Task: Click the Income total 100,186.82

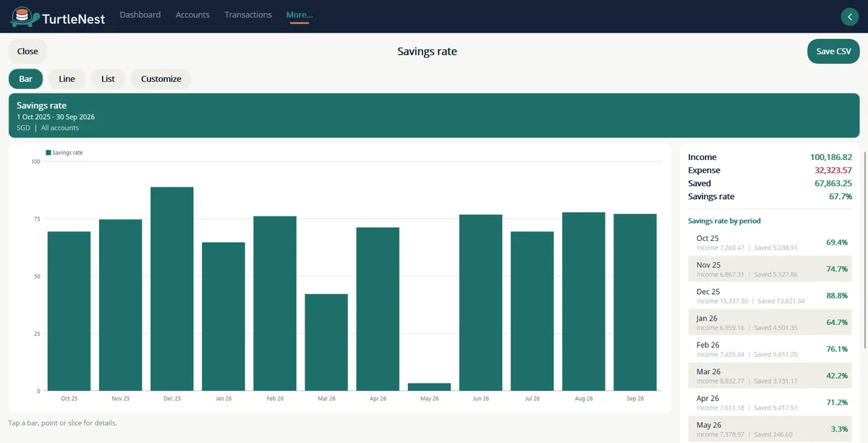Action: click(x=831, y=157)
